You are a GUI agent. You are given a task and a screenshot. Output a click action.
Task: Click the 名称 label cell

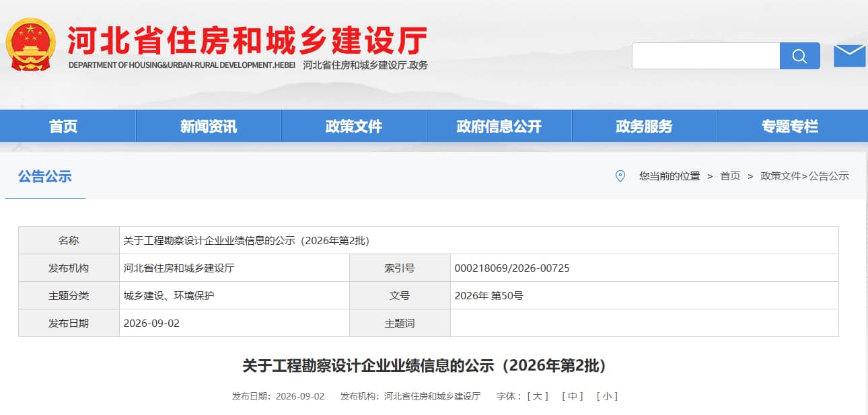coord(69,240)
